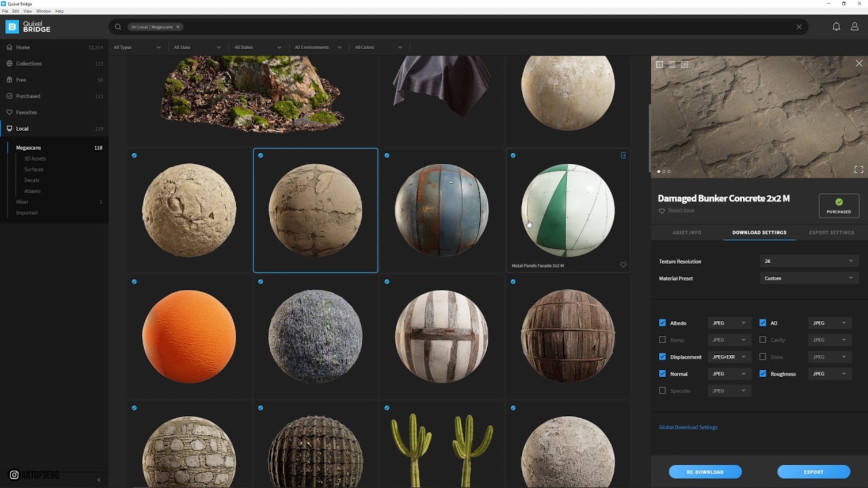
Task: Click the downloaded badge on the wooden barrel sphere
Action: pos(513,281)
